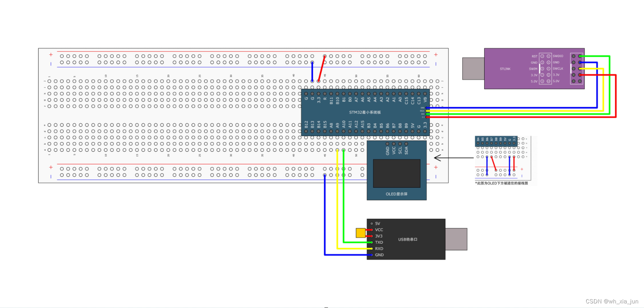Click the A9 pin label on STM32 board
Viewport: 644px width, 308px height.
coord(338,125)
